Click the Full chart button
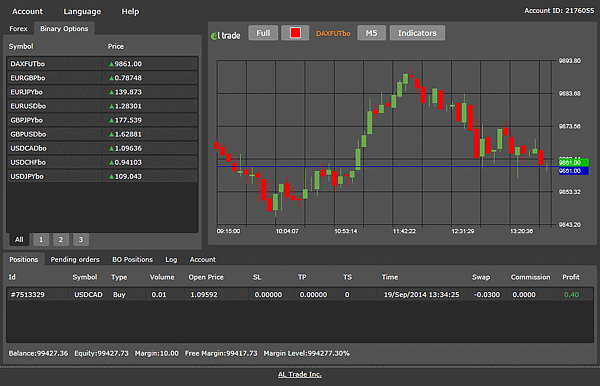The image size is (600, 386). [263, 33]
